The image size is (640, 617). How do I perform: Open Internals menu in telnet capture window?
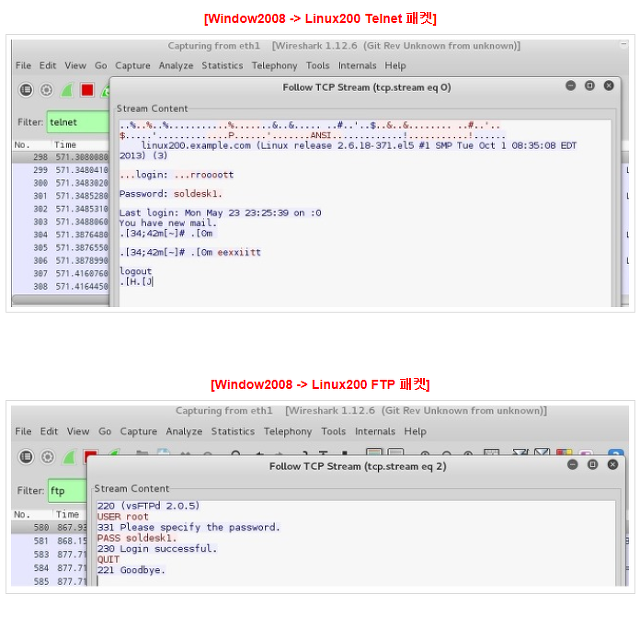tap(357, 66)
